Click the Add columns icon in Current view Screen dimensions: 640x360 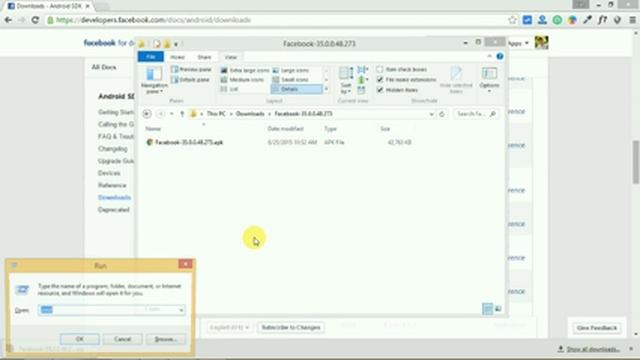tap(362, 80)
